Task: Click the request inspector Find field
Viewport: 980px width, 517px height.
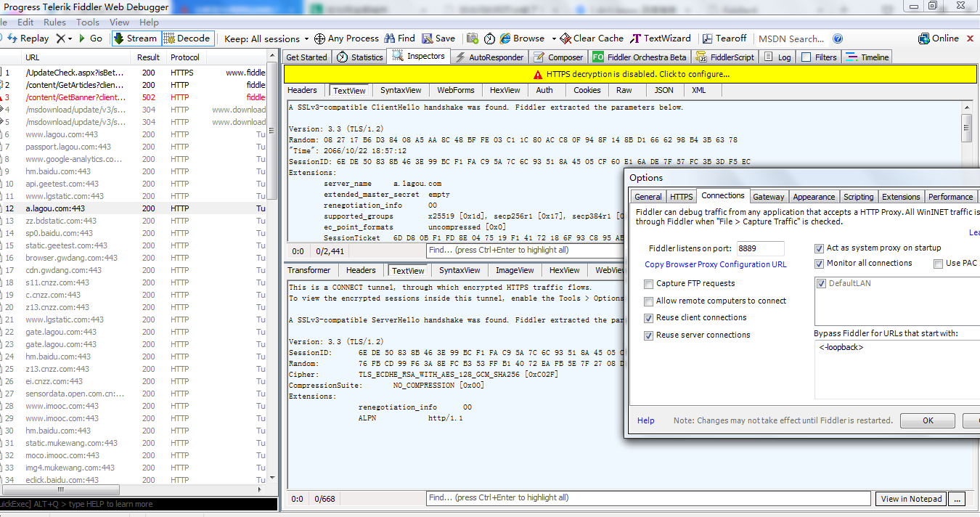Action: tap(525, 250)
